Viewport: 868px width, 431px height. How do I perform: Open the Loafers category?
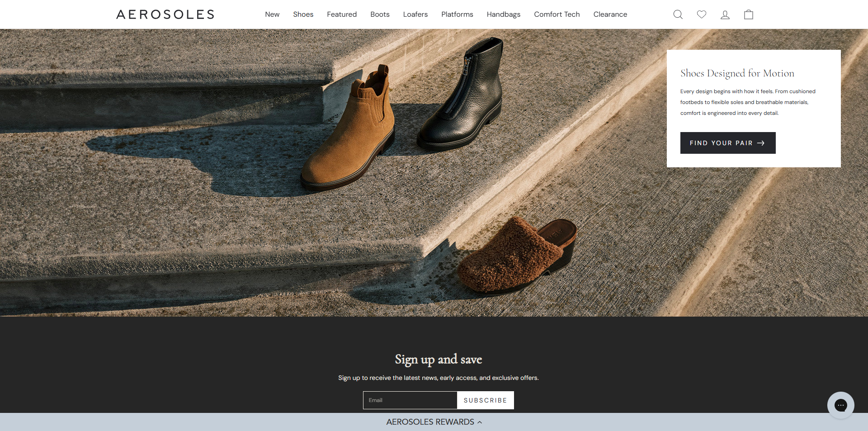click(415, 14)
